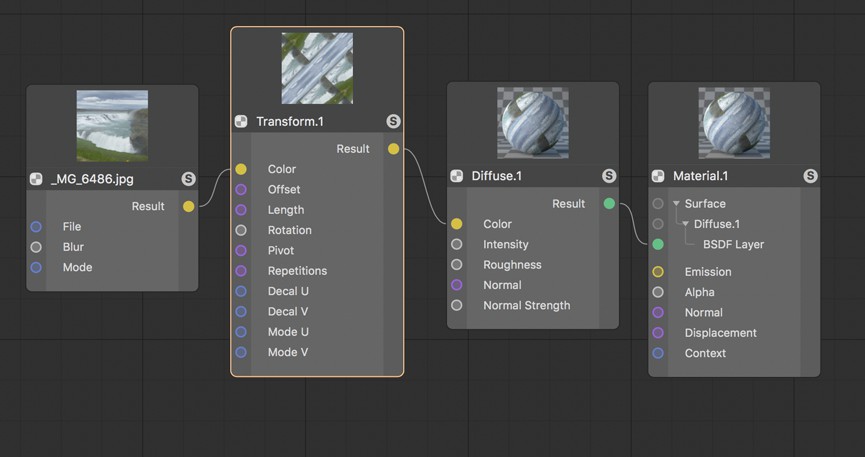Click the Rotation input port on Transform.1
Image resolution: width=865 pixels, height=457 pixels.
pos(241,230)
